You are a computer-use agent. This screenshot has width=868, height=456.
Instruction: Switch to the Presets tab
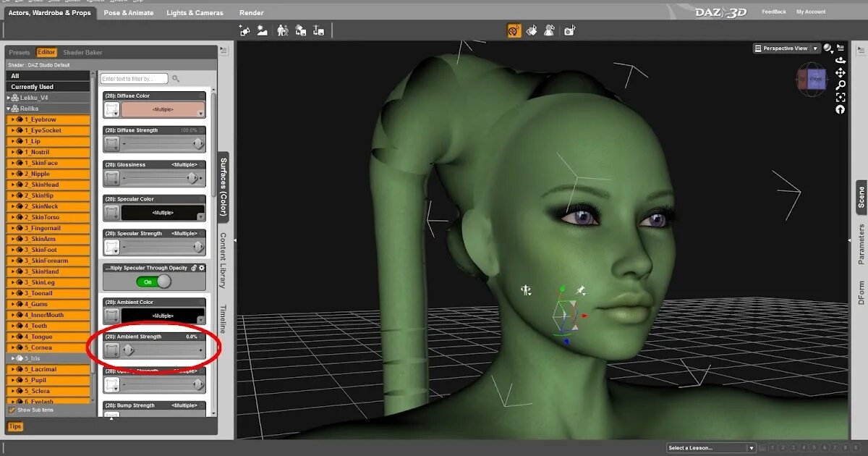(x=20, y=52)
